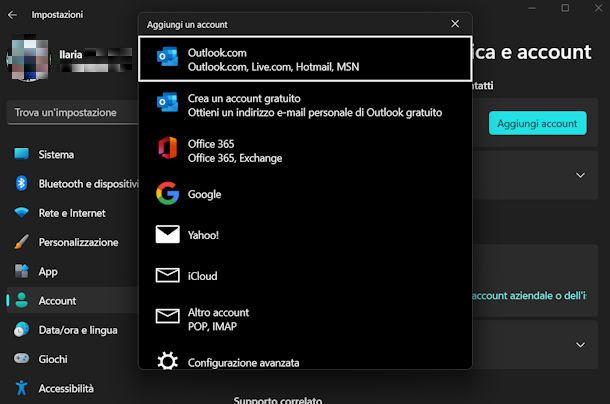Open the account aziendale link
Screen dimensions: 610x404
(529, 296)
